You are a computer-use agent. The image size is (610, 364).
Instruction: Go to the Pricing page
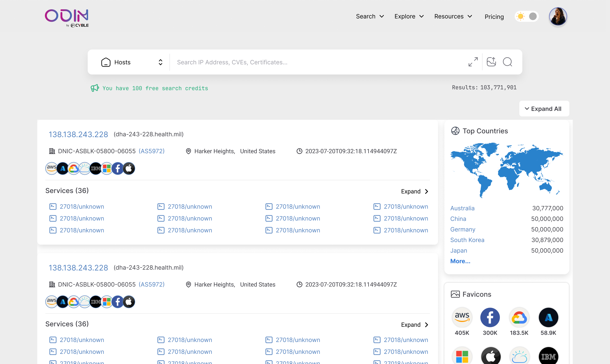click(x=494, y=17)
